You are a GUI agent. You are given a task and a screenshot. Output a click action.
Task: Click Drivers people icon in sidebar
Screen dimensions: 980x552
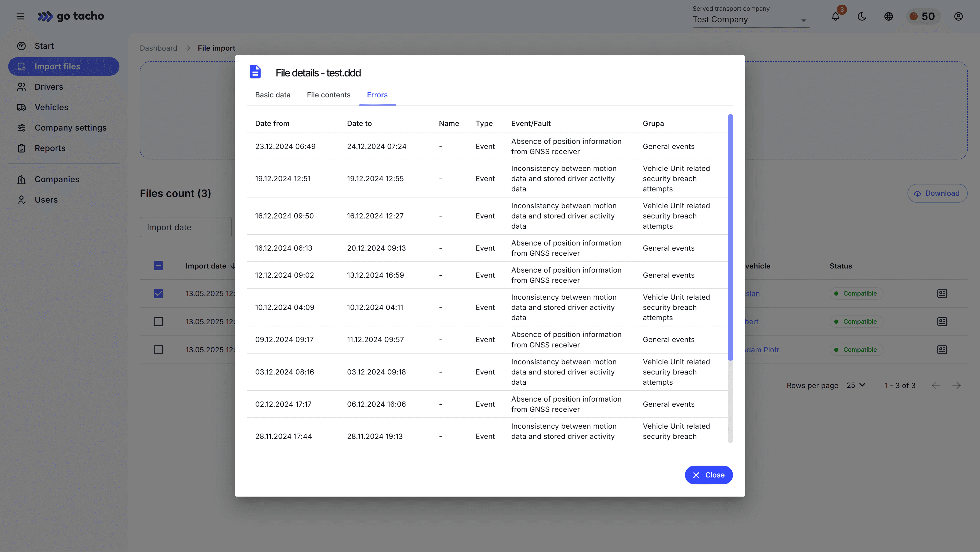click(21, 87)
